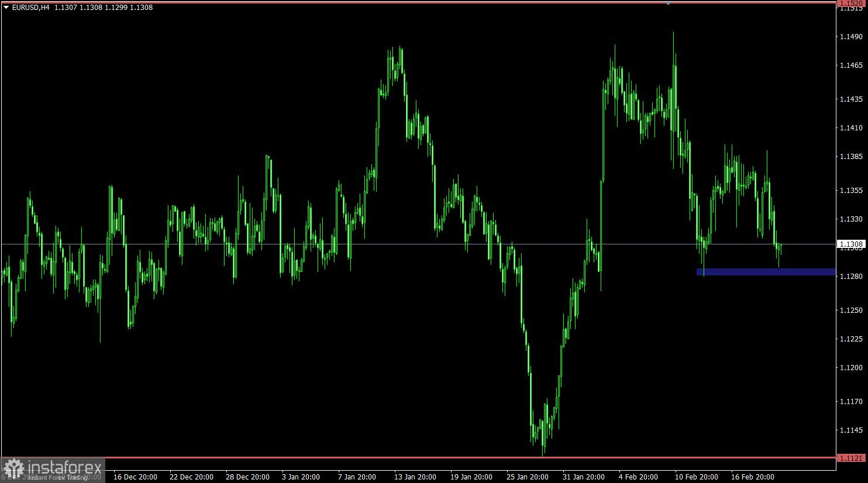Screen dimensions: 868x483
Task: Click the red level label 1.1121
Action: 851,458
